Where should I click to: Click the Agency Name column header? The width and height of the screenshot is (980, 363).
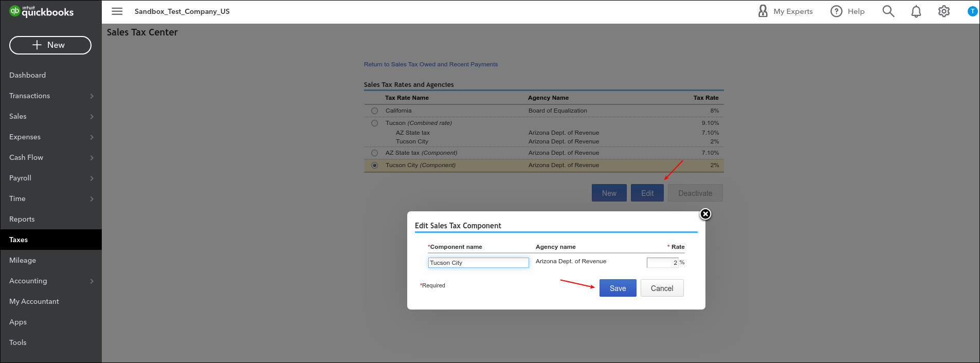(549, 98)
